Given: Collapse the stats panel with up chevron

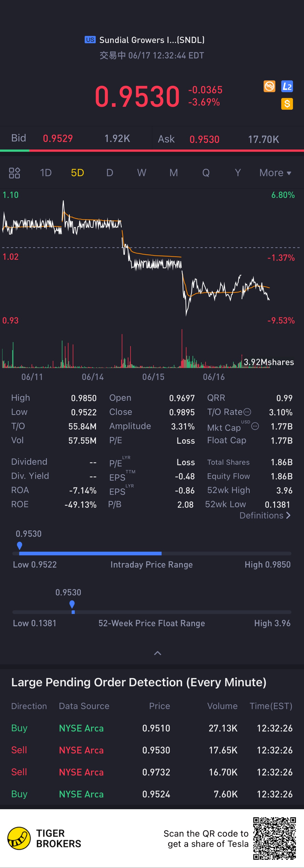Looking at the screenshot, I should (x=158, y=653).
